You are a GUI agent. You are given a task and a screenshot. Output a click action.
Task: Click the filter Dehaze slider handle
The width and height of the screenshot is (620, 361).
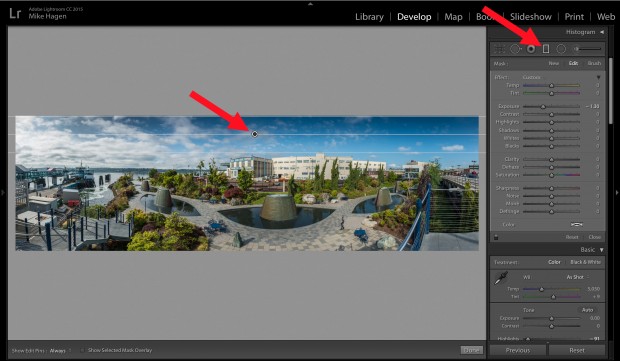coord(552,167)
